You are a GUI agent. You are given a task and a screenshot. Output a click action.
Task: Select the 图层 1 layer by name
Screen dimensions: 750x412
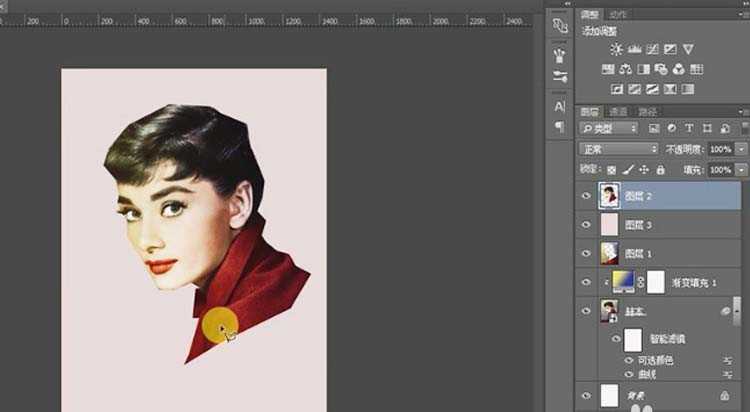[638, 254]
